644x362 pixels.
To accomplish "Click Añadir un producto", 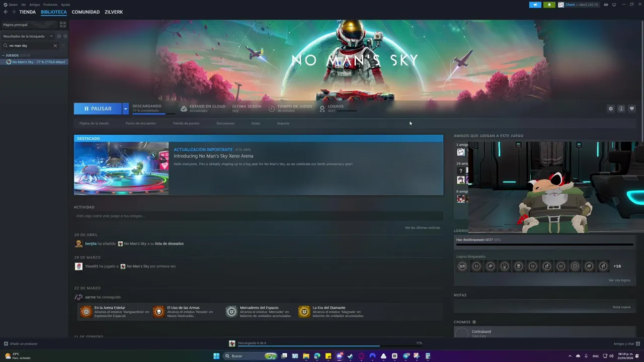I will (x=21, y=344).
